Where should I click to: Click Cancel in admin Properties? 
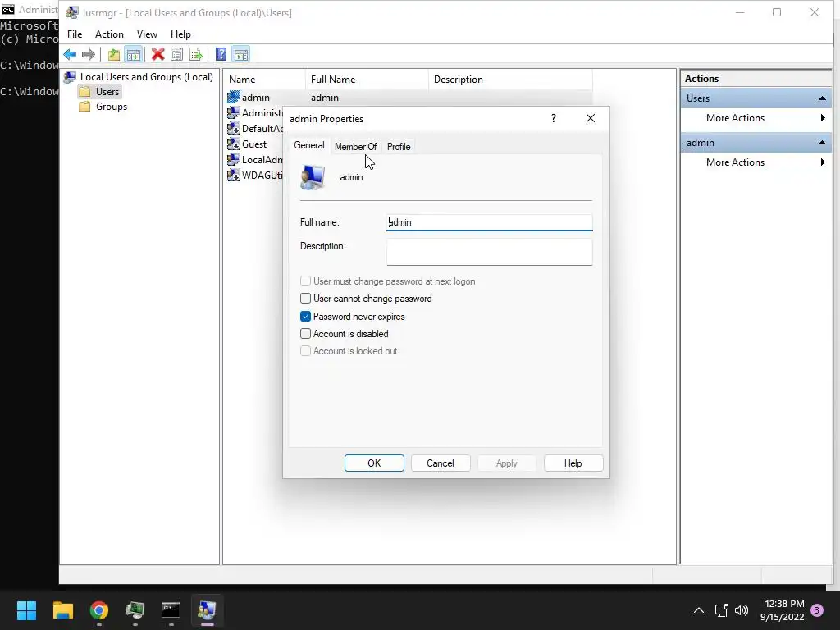441,463
